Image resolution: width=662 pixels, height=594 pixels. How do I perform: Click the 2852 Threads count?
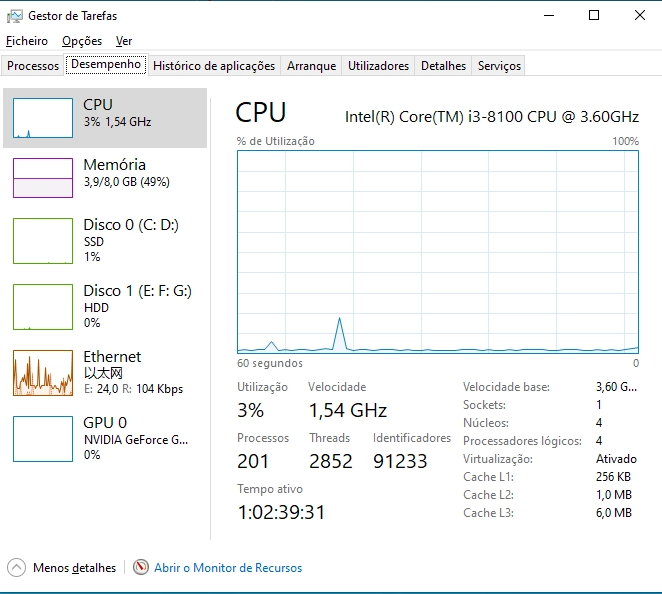coord(331,461)
